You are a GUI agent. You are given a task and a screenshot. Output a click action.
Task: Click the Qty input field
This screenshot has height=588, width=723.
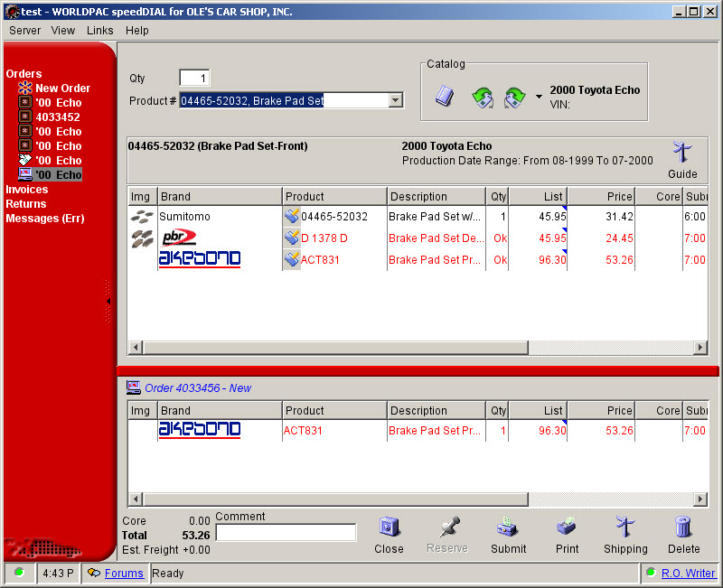tap(194, 78)
